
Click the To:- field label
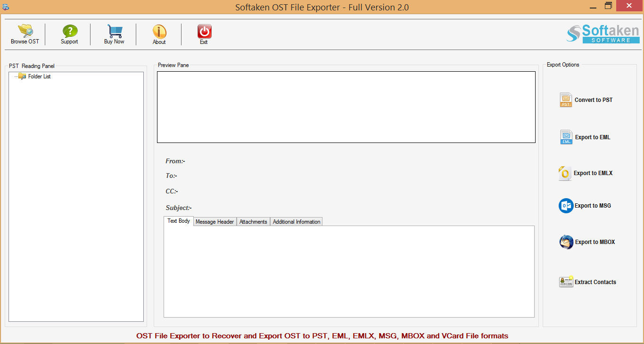click(x=171, y=176)
